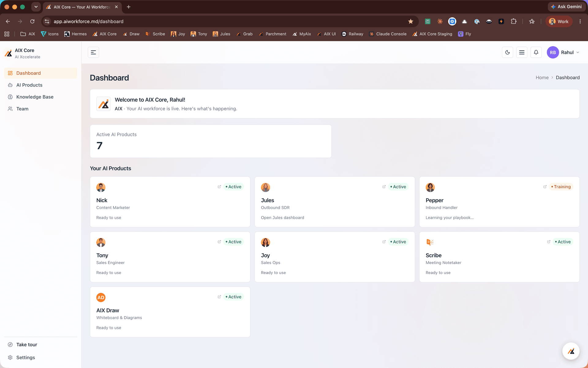The image size is (588, 368).
Task: Open the Work profile button
Action: pos(559,21)
